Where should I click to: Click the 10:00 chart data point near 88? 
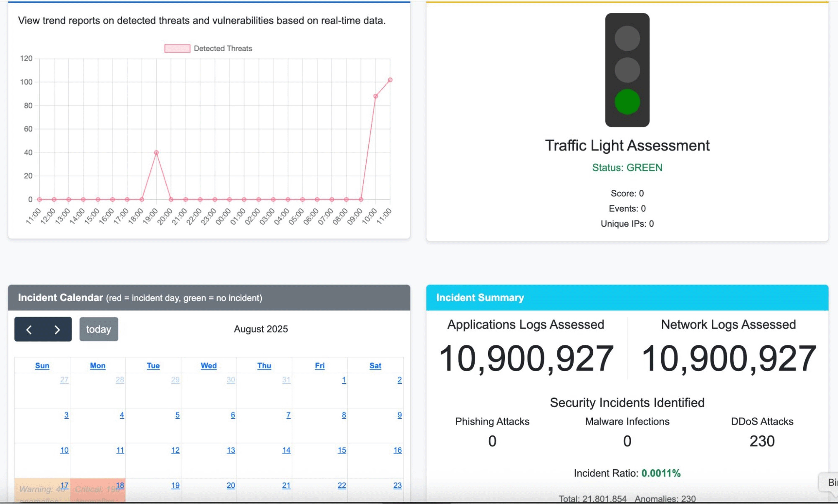click(x=375, y=96)
